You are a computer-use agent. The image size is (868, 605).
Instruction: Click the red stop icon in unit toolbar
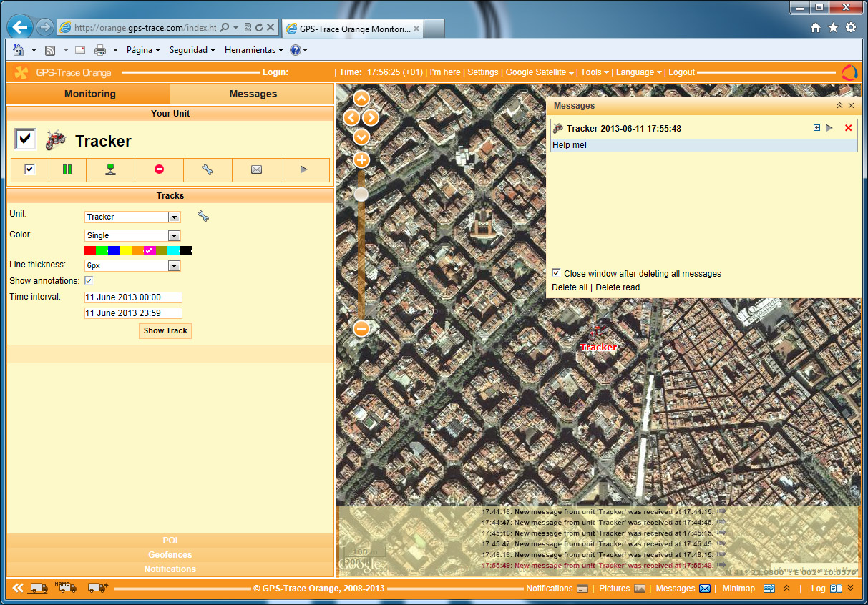159,169
